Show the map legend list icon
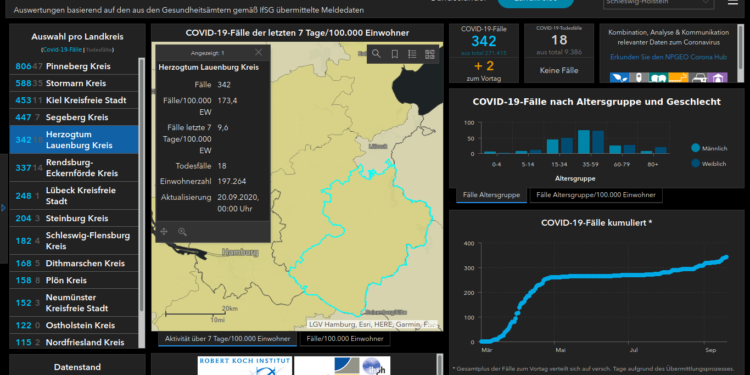The height and width of the screenshot is (375, 750). coord(412,54)
